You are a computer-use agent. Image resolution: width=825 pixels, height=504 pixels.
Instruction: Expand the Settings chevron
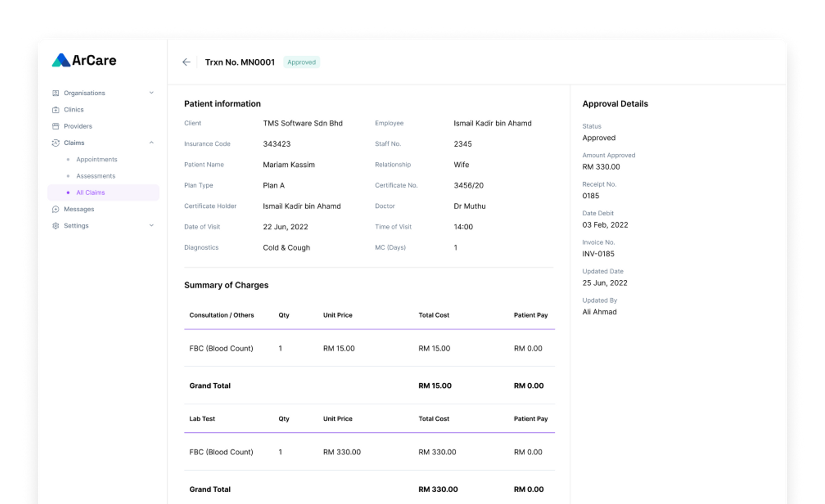click(x=151, y=226)
